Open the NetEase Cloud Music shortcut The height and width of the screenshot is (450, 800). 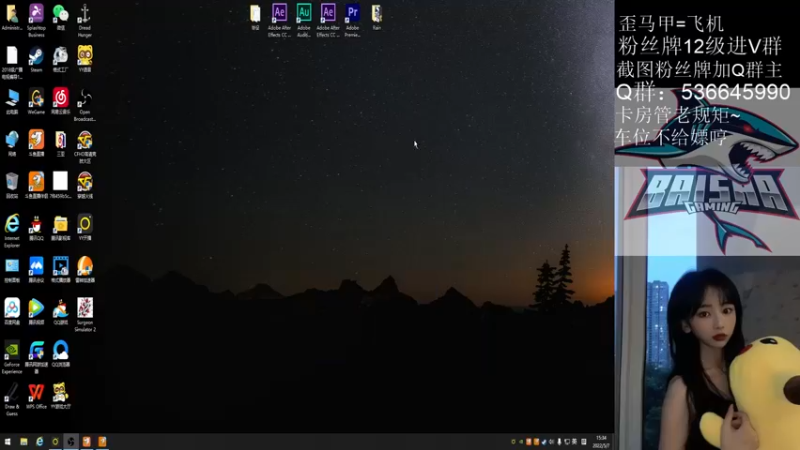click(x=61, y=102)
